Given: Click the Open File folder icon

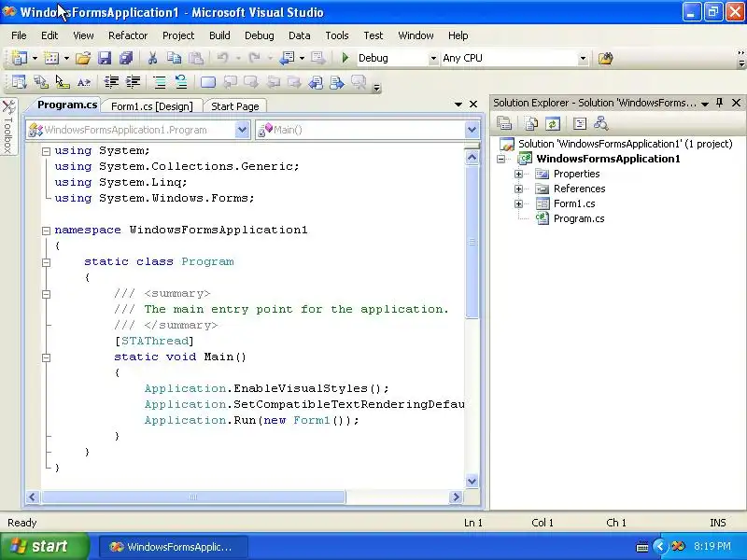Looking at the screenshot, I should coord(83,58).
